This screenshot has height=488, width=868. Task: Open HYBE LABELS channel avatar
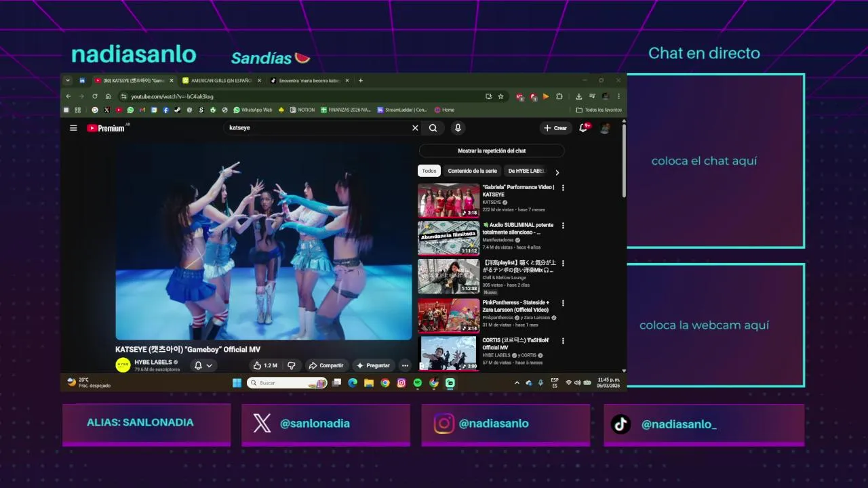[123, 365]
